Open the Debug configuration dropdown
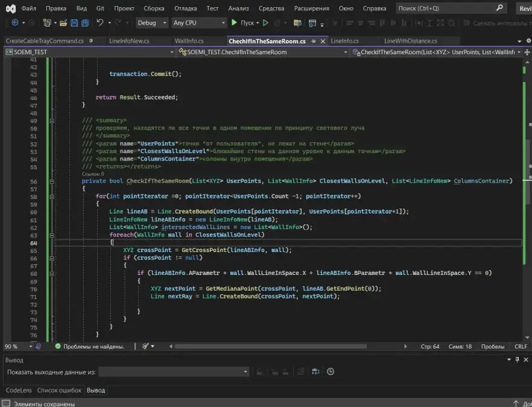The width and height of the screenshot is (532, 407). click(x=151, y=22)
